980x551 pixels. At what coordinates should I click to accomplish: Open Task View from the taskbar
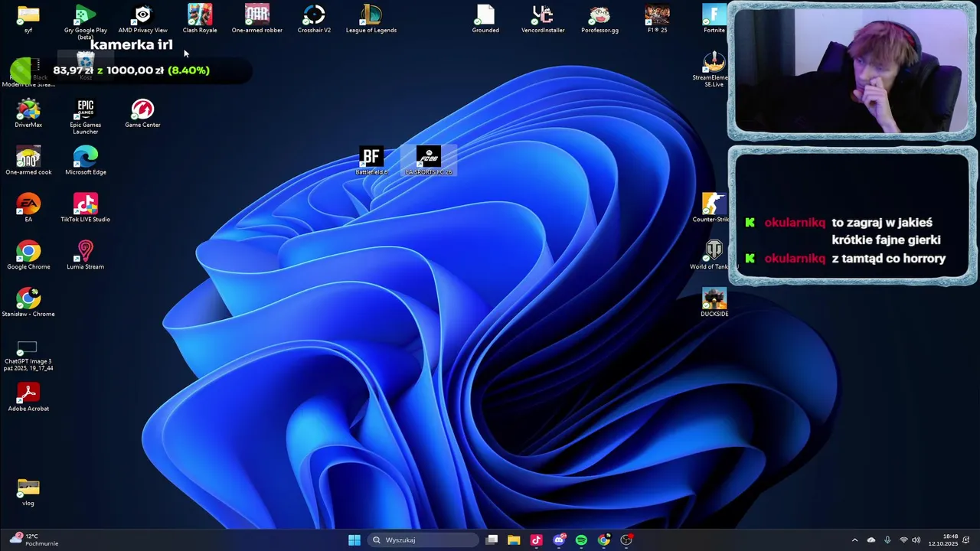click(x=492, y=540)
